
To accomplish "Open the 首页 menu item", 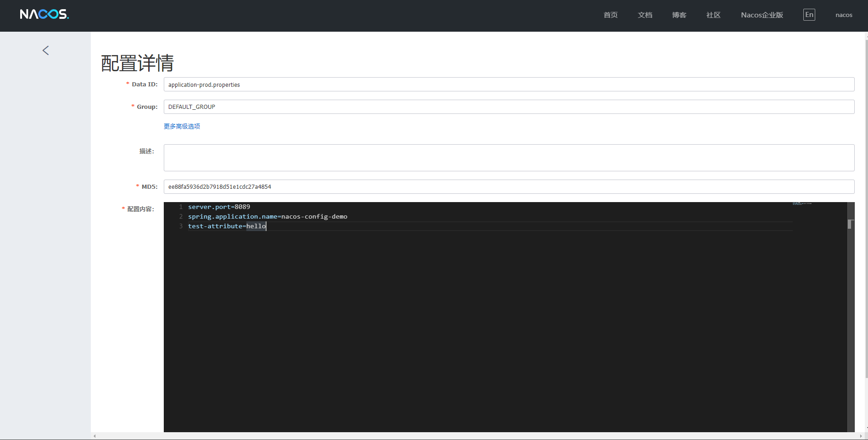I will [x=611, y=15].
